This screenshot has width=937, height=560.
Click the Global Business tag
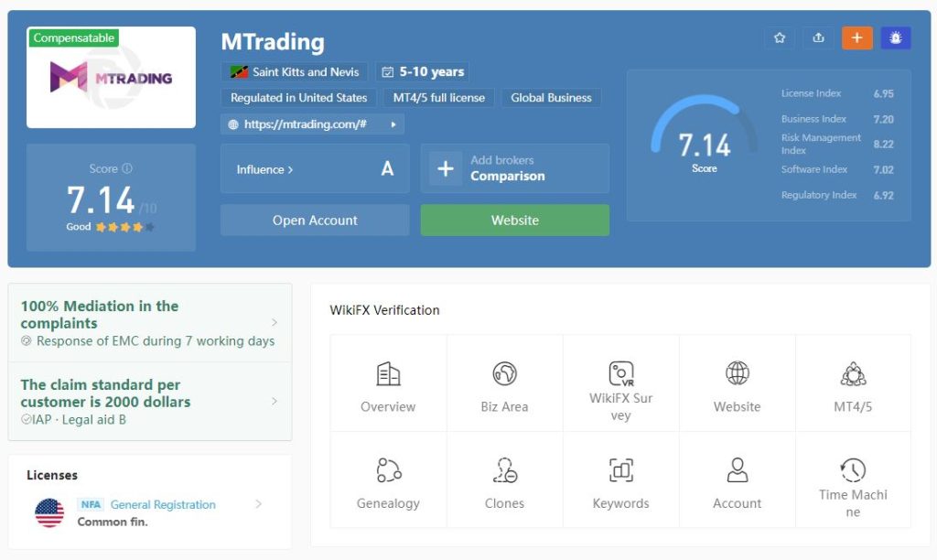click(551, 97)
